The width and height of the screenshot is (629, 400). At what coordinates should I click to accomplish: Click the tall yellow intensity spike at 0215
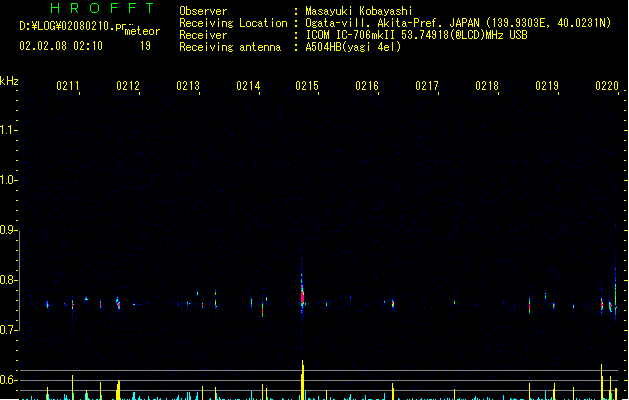click(302, 379)
